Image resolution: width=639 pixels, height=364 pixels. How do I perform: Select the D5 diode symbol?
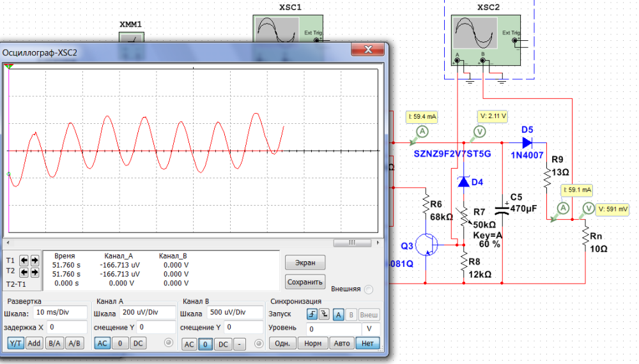tap(527, 143)
